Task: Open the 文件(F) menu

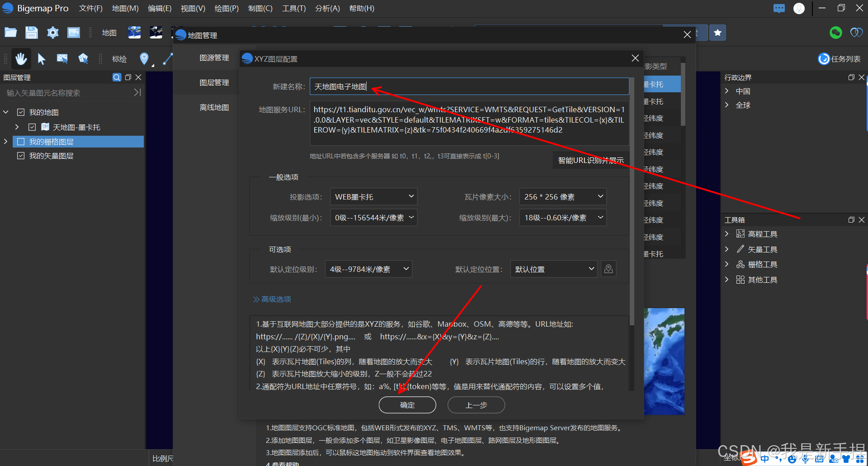Action: point(90,9)
